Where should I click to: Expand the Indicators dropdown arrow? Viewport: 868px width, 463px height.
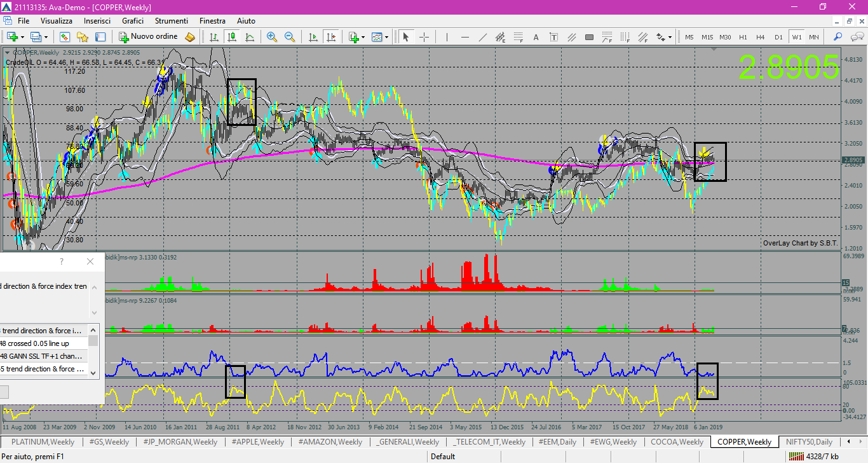pos(363,37)
